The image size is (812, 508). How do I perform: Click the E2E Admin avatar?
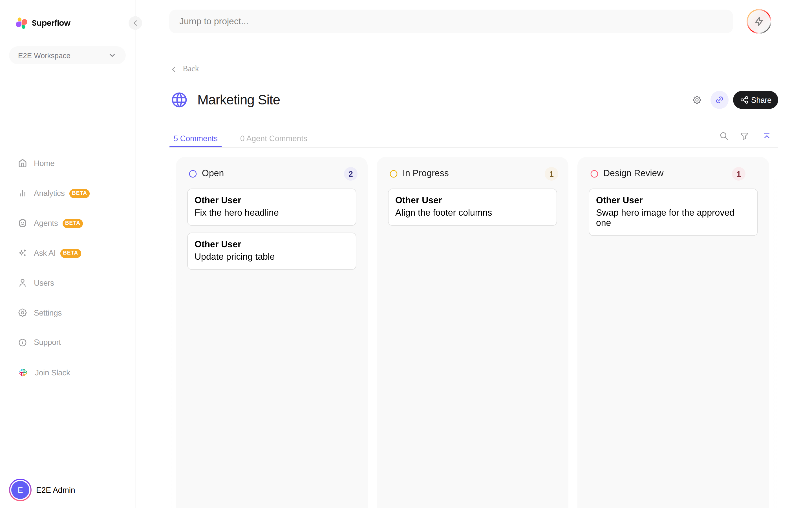click(x=20, y=490)
